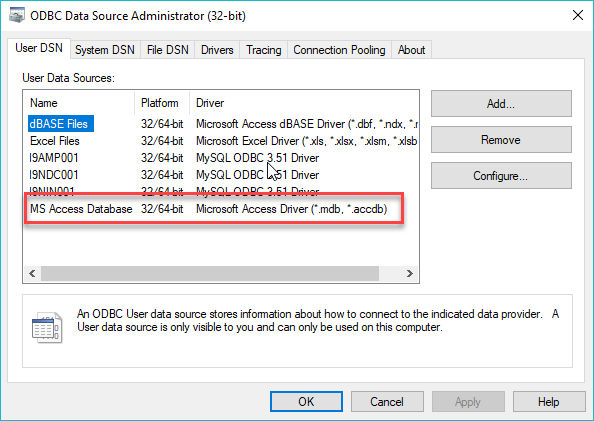The width and height of the screenshot is (594, 421).
Task: Open Help for ODBC Administrator
Action: point(549,402)
